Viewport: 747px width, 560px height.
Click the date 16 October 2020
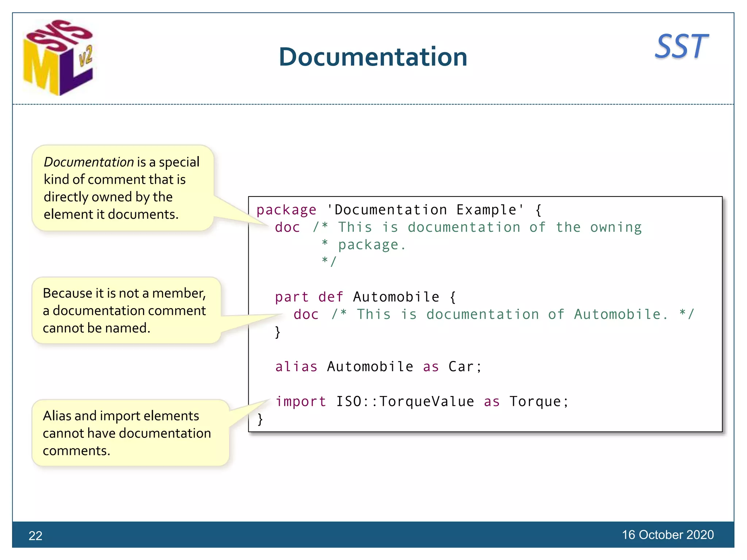(667, 535)
